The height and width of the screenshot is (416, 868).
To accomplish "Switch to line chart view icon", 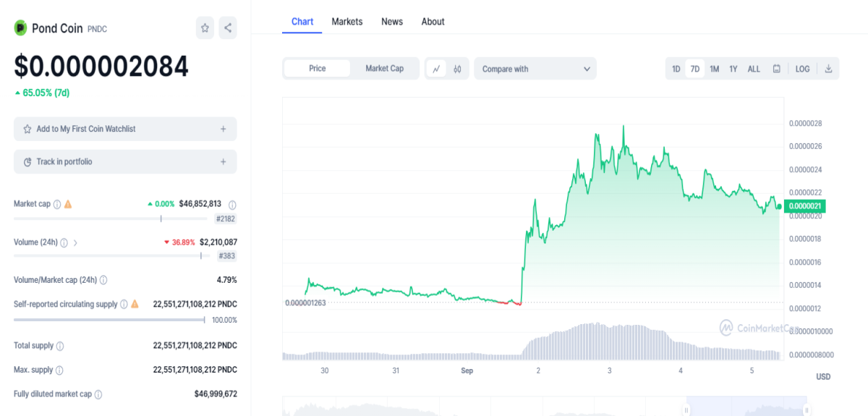I will 436,69.
